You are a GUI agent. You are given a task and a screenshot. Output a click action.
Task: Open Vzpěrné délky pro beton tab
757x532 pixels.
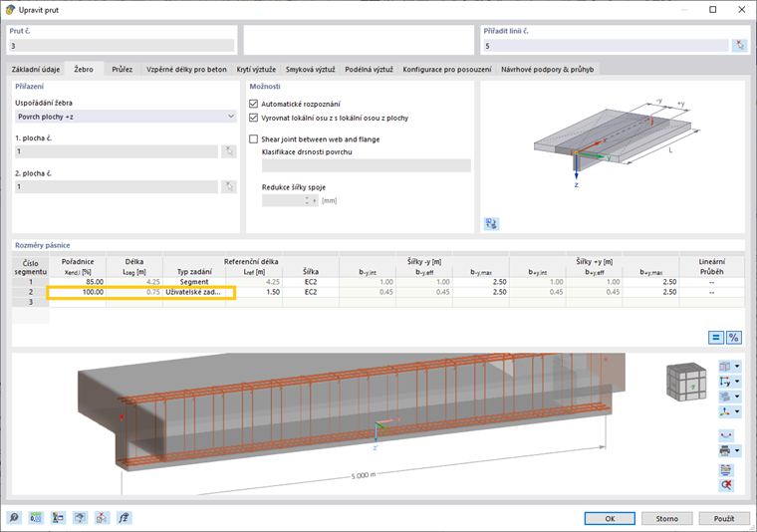(186, 69)
